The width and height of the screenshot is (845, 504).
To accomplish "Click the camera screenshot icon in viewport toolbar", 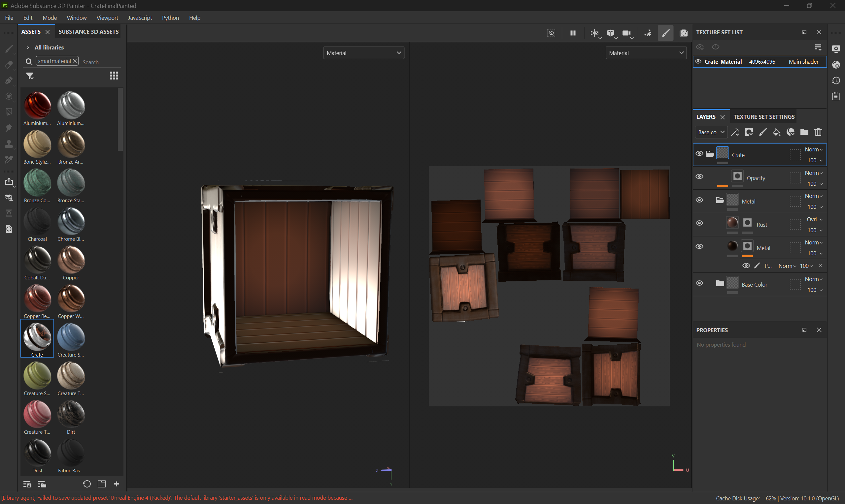I will pos(683,33).
